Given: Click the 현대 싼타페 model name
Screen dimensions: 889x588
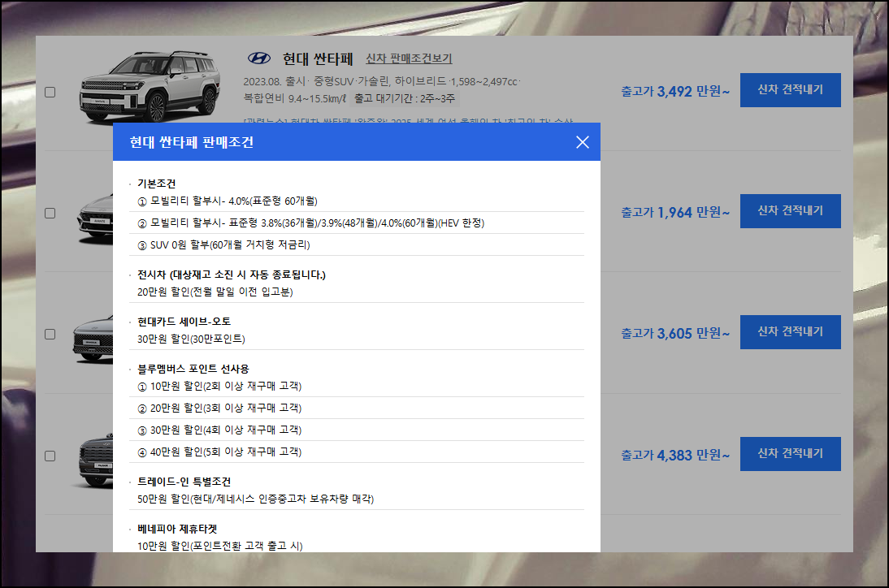Looking at the screenshot, I should click(x=318, y=58).
